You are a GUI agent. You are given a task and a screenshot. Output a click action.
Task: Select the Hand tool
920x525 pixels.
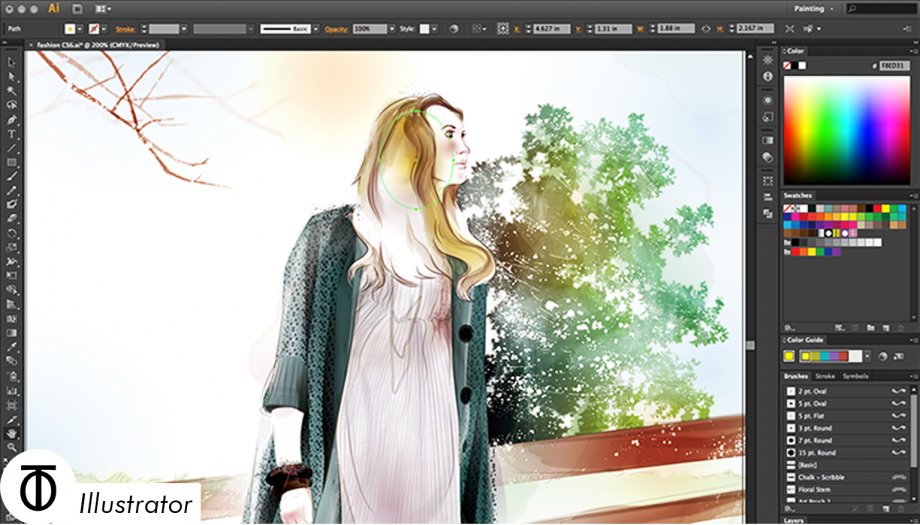click(11, 434)
